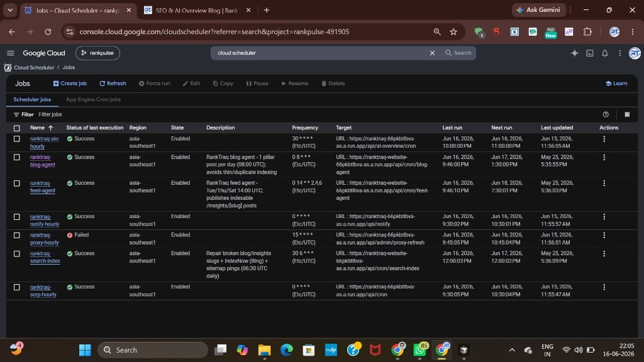Open the browser tab search dropdown
The image size is (644, 362).
coord(10,10)
